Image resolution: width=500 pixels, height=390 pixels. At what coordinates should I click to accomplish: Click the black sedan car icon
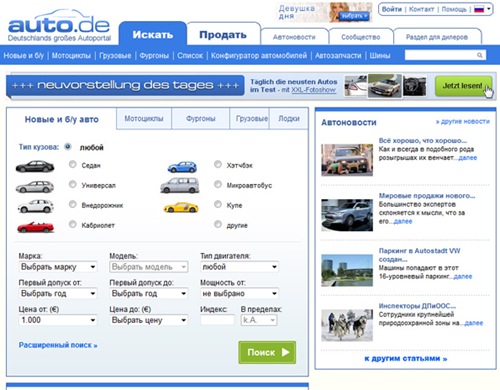tap(35, 166)
